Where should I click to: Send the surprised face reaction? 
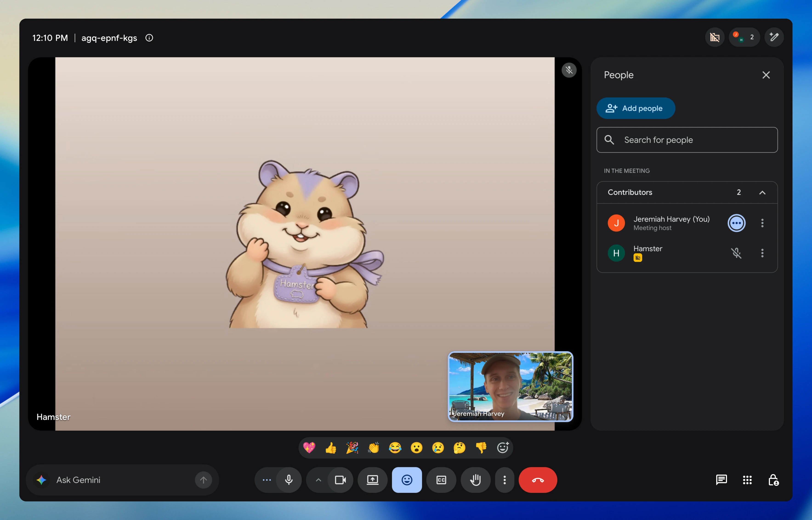[x=417, y=448]
